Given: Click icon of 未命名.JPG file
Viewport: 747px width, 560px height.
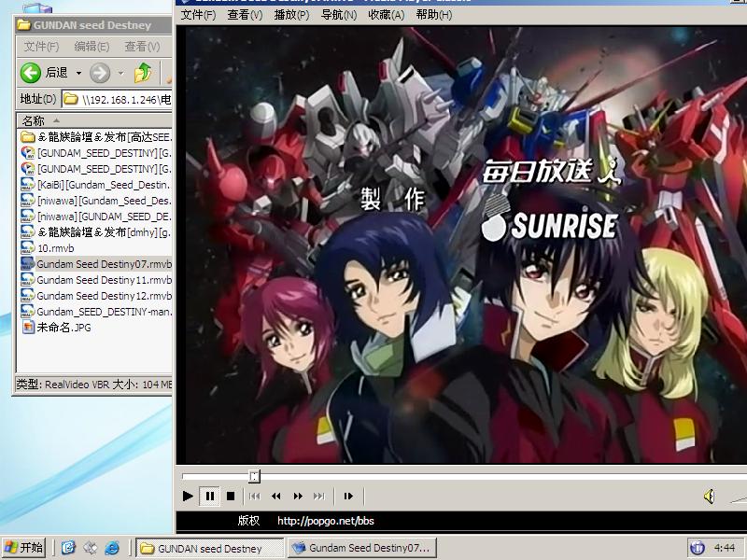Looking at the screenshot, I should coord(28,328).
